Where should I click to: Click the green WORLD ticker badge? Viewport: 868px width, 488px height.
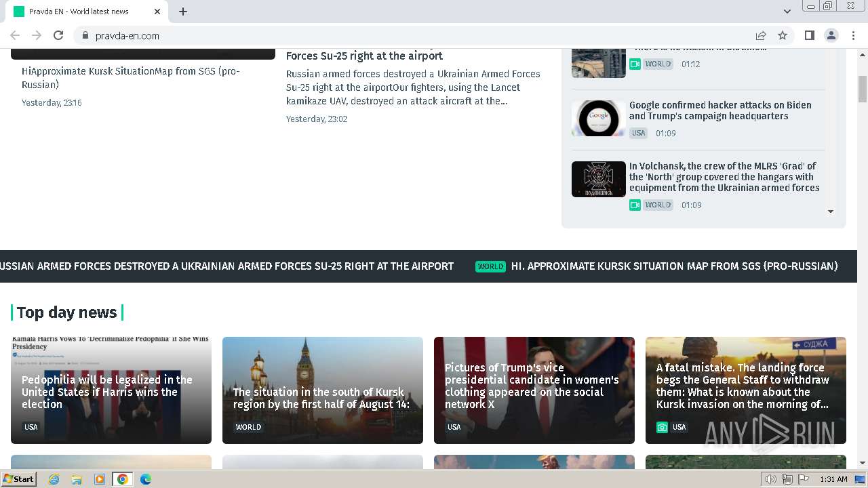pos(490,266)
